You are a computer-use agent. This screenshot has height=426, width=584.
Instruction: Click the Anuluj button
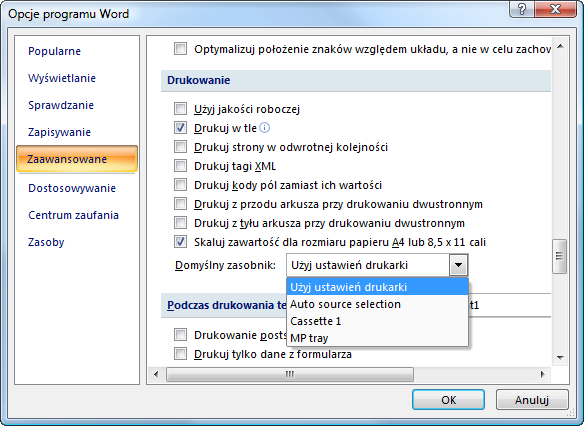[x=532, y=400]
